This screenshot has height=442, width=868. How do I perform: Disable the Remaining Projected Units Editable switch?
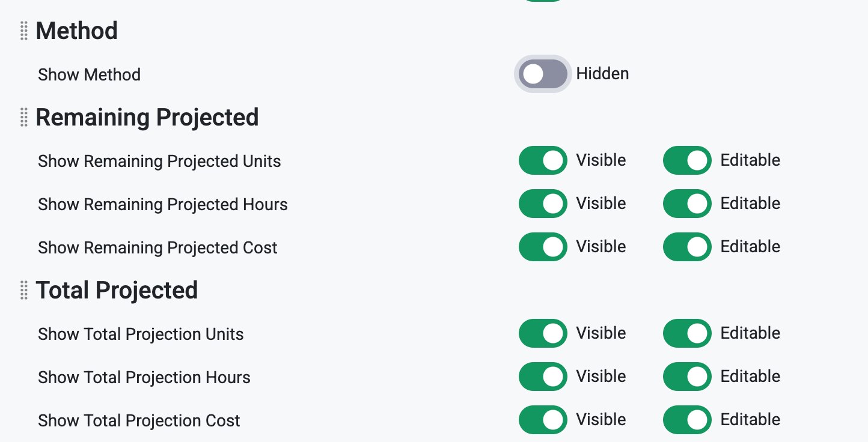coord(687,160)
